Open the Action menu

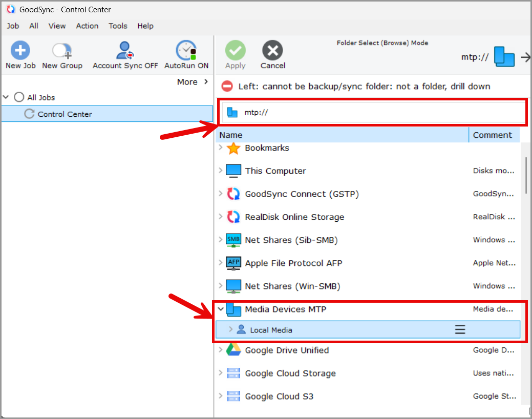(87, 26)
